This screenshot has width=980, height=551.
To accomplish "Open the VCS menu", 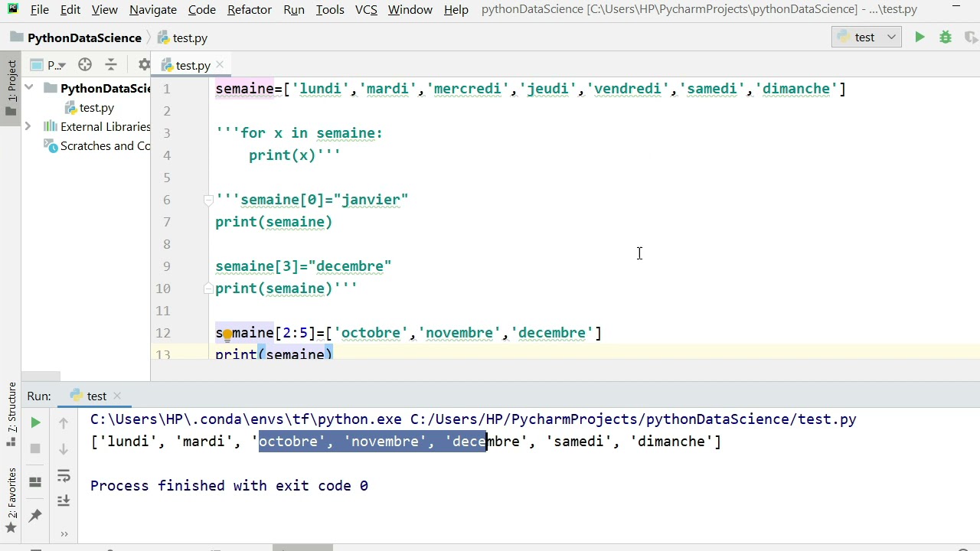I will [x=366, y=9].
